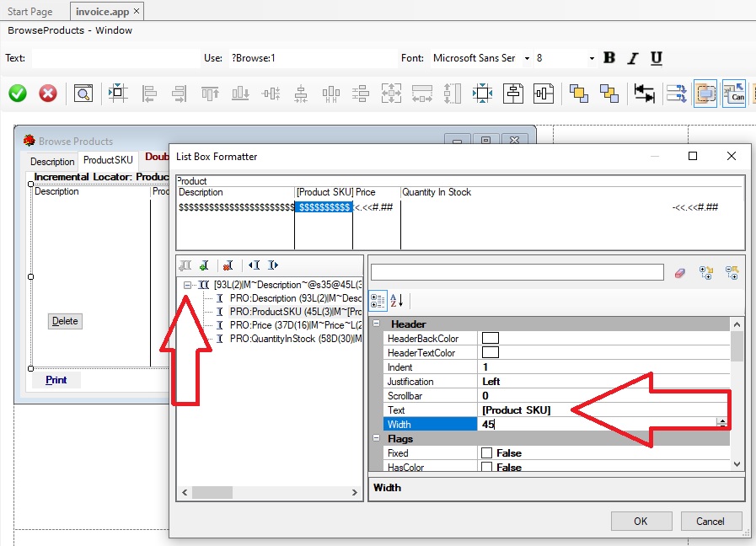Sort properties alphabetically with A-Z icon
756x546 pixels.
[399, 301]
